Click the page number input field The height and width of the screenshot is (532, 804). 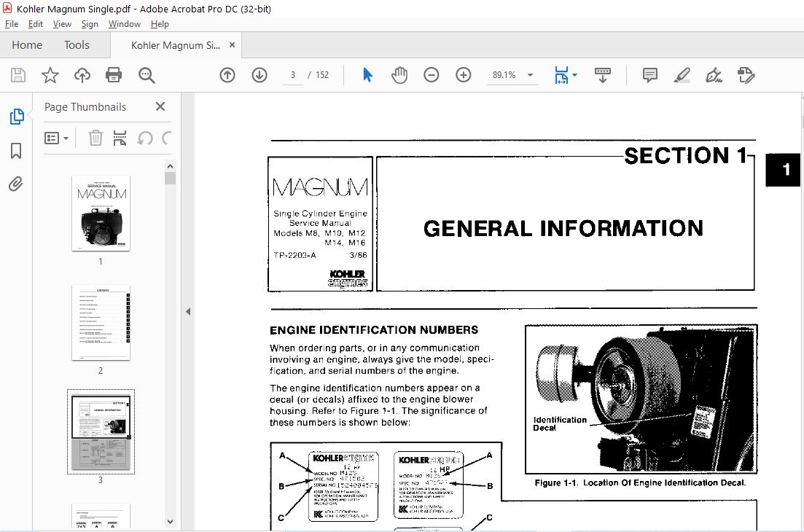[293, 75]
